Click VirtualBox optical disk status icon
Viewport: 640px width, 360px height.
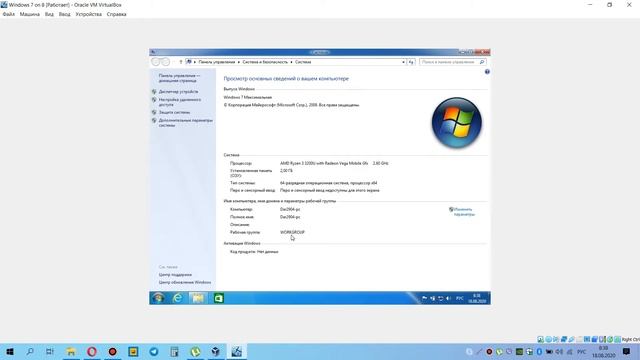point(548,339)
